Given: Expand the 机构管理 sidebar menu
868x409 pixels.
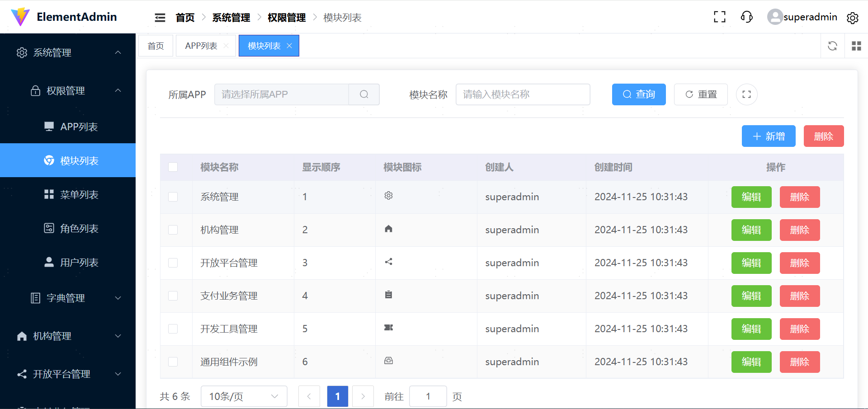Looking at the screenshot, I should (x=68, y=336).
